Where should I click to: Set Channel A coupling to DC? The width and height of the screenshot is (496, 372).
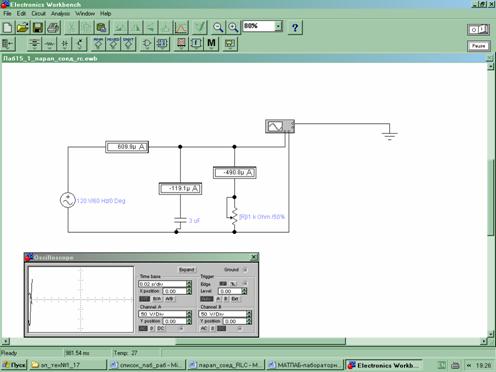pos(161,328)
